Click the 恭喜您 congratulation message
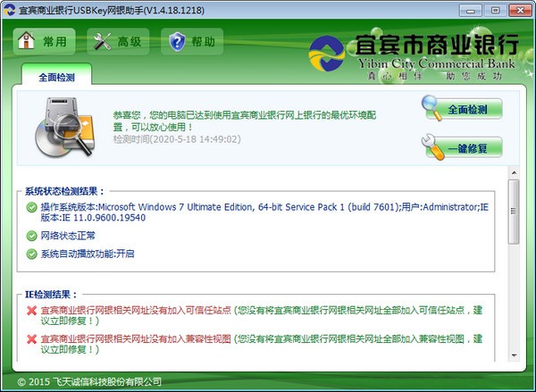 click(245, 121)
